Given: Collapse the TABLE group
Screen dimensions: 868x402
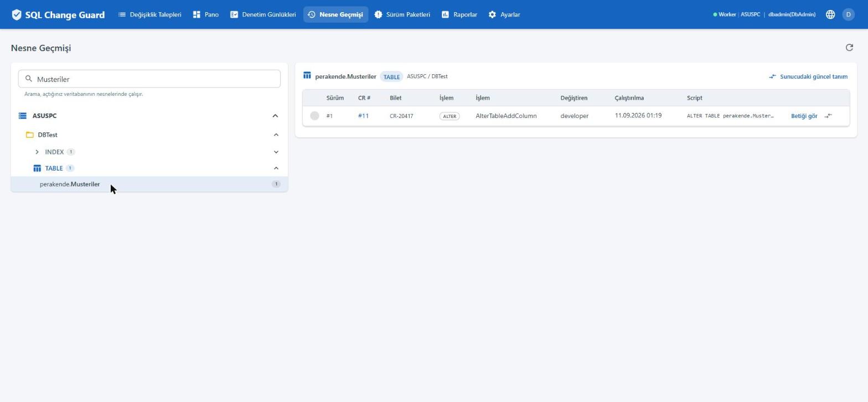Looking at the screenshot, I should tap(276, 168).
